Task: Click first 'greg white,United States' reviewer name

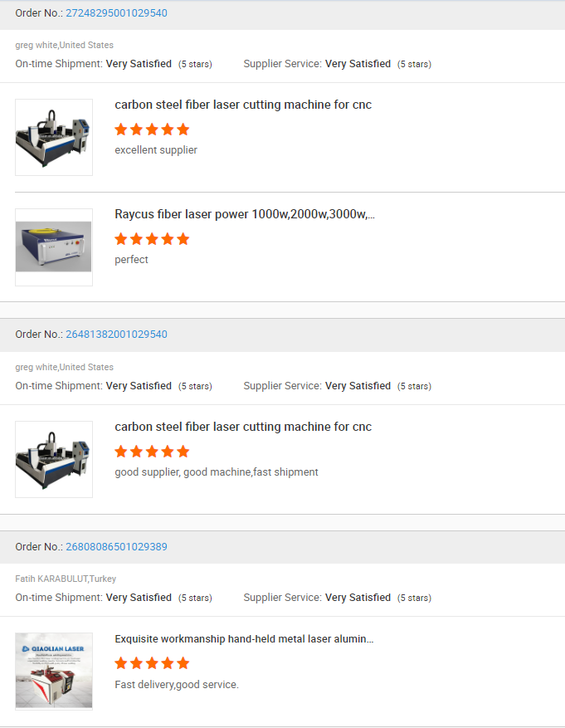Action: click(65, 45)
